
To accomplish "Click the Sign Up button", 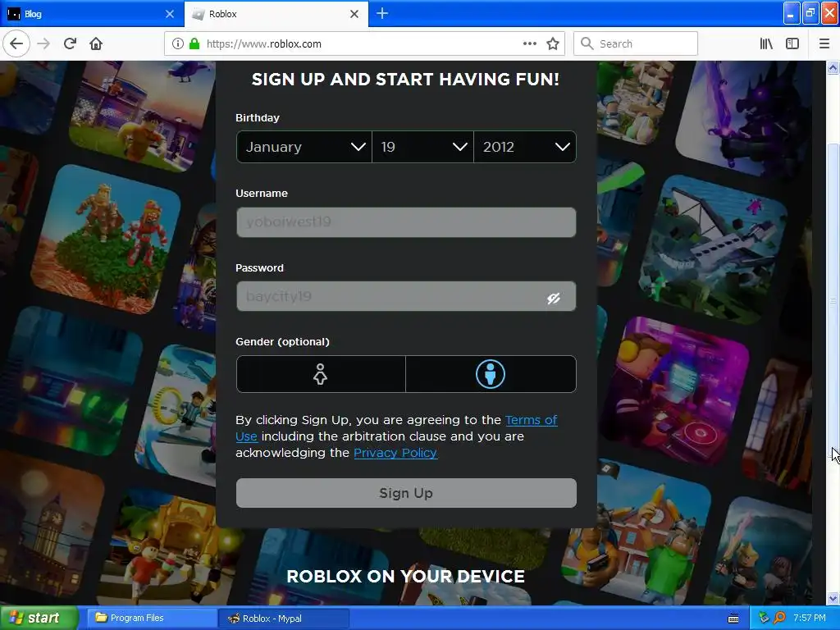I will tap(406, 493).
